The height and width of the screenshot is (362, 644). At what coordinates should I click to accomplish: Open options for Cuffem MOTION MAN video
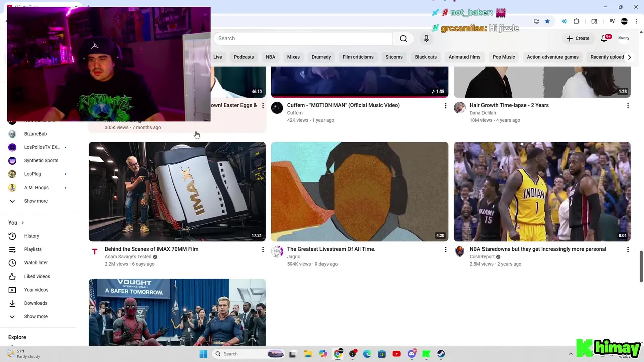[445, 106]
